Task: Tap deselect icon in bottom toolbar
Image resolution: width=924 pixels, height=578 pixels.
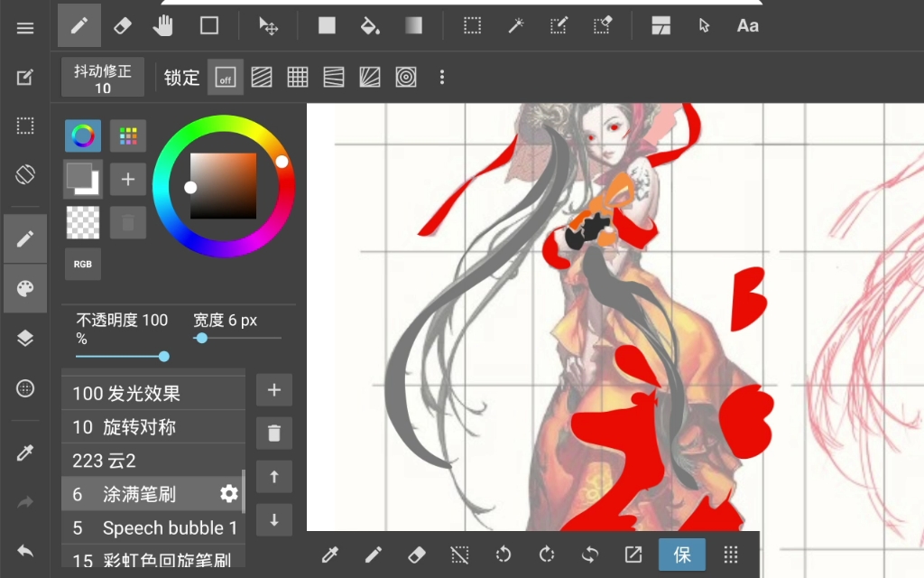Action: click(x=459, y=555)
